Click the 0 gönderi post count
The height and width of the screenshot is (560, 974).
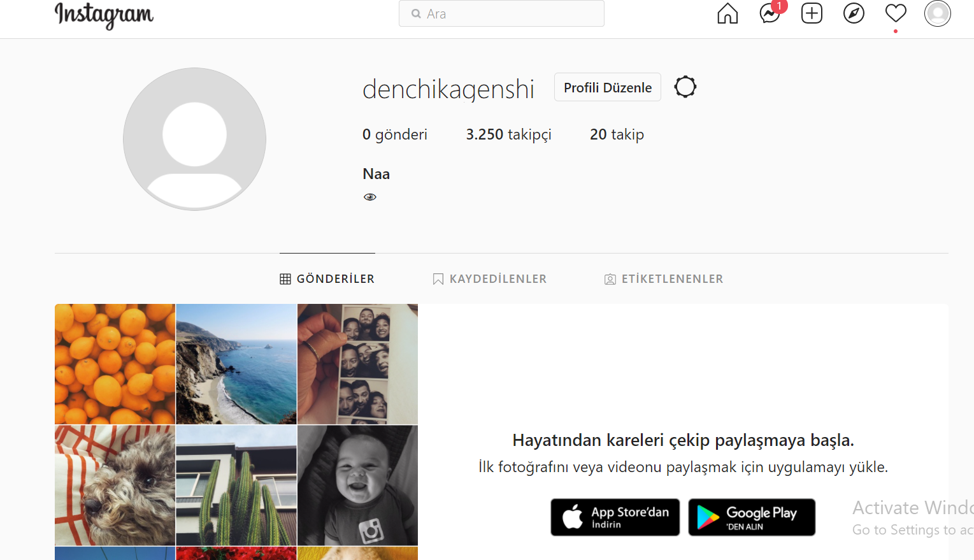[x=395, y=134]
